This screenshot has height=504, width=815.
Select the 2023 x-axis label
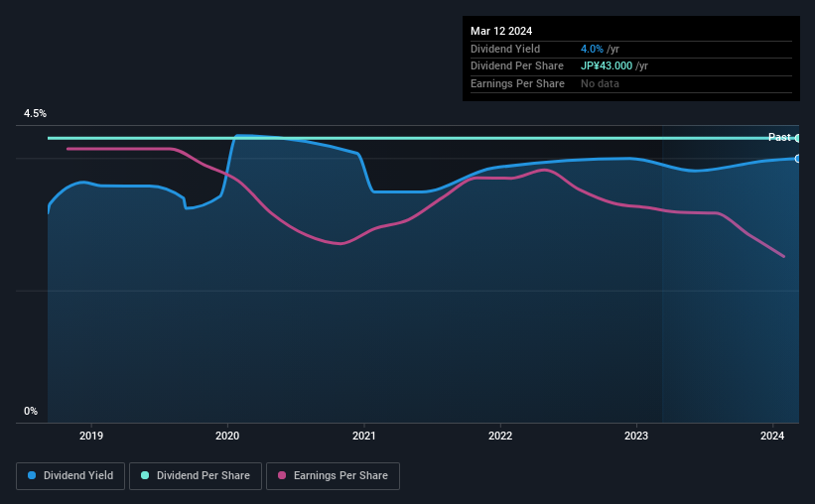[636, 436]
